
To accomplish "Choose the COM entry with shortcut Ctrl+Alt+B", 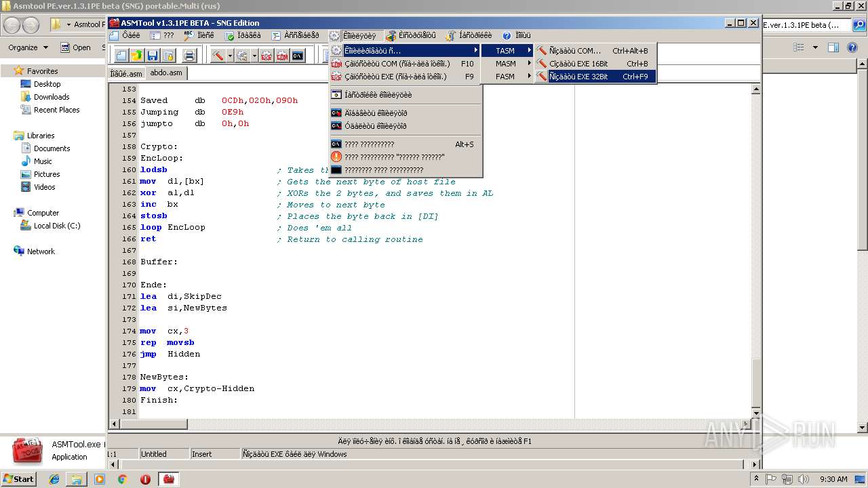I will [595, 51].
